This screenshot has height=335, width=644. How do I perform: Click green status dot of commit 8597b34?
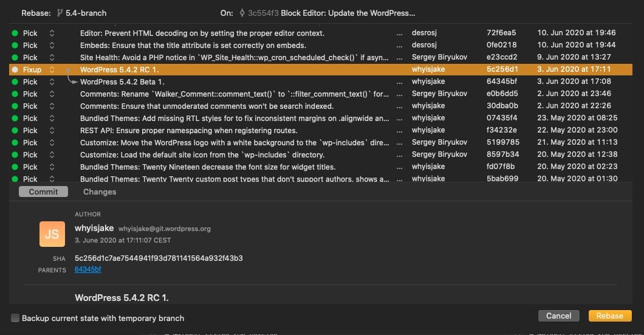tap(15, 155)
